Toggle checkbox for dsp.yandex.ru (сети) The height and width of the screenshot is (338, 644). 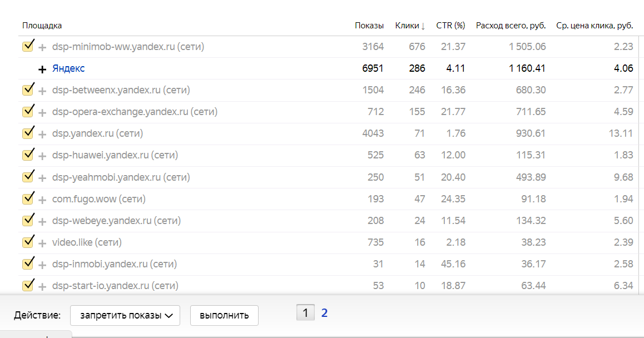[28, 133]
